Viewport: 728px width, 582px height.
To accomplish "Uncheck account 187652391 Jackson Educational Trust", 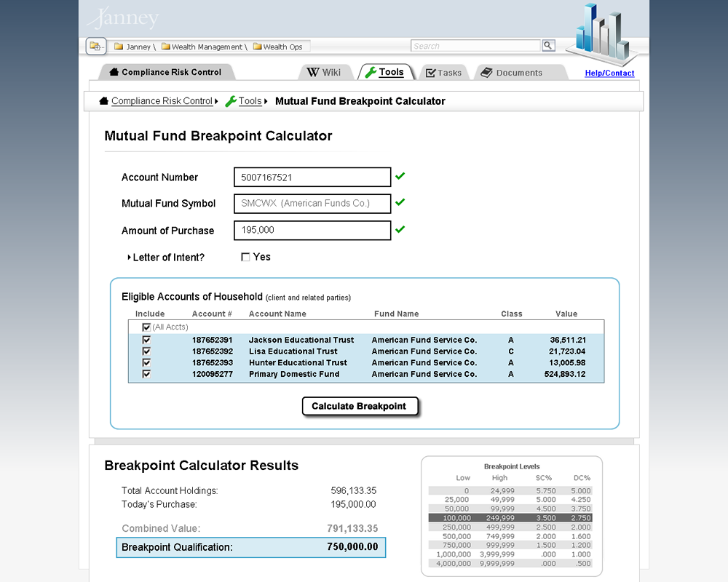I will (x=146, y=340).
